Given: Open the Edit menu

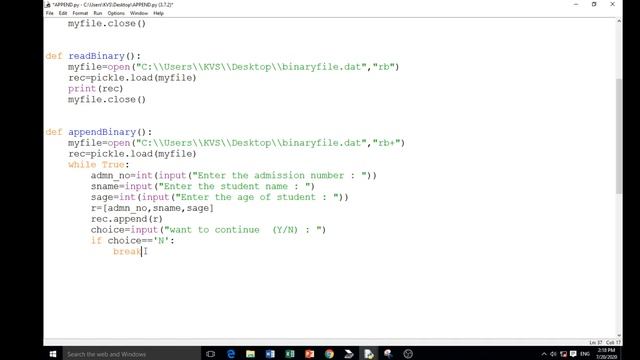Looking at the screenshot, I should [x=63, y=13].
